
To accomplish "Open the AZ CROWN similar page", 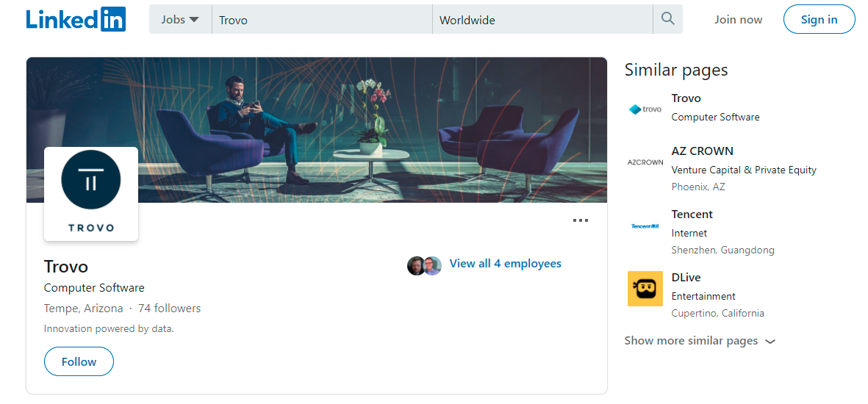I will pyautogui.click(x=702, y=151).
